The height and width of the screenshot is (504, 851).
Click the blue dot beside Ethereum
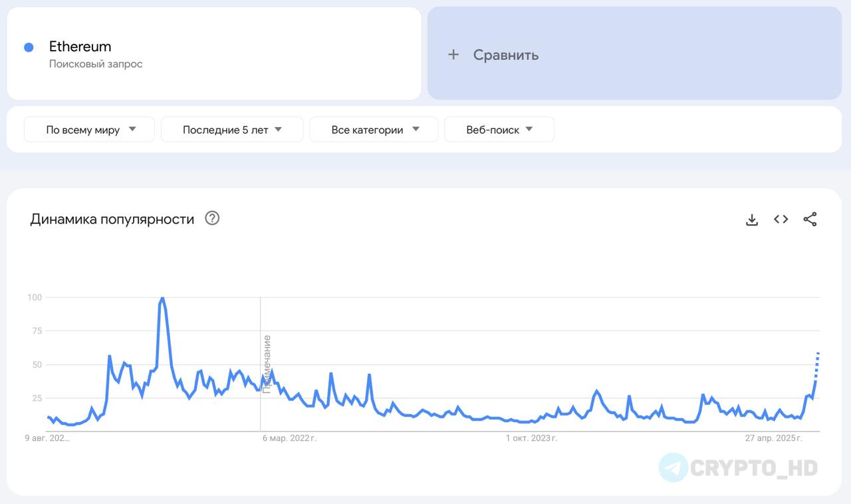[x=29, y=47]
